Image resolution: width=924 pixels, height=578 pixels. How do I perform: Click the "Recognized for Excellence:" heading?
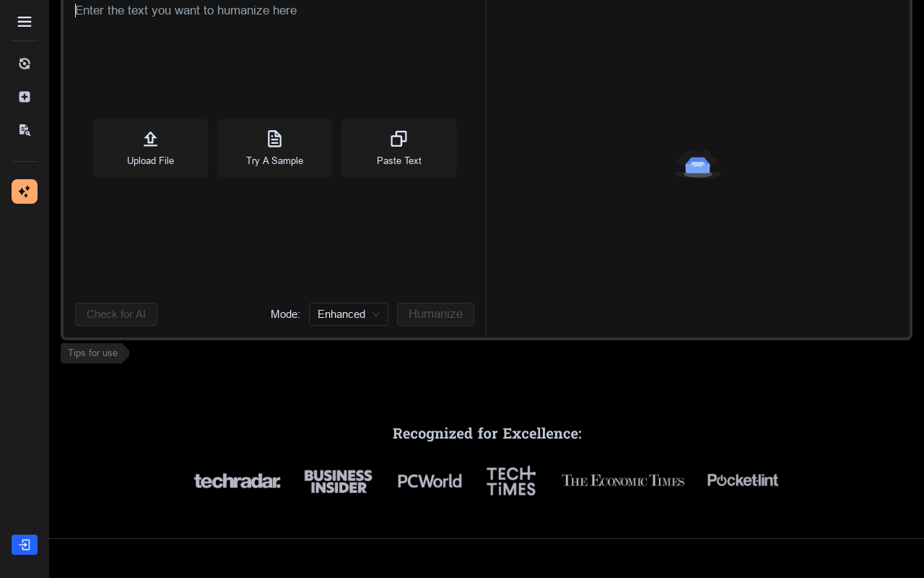[487, 433]
